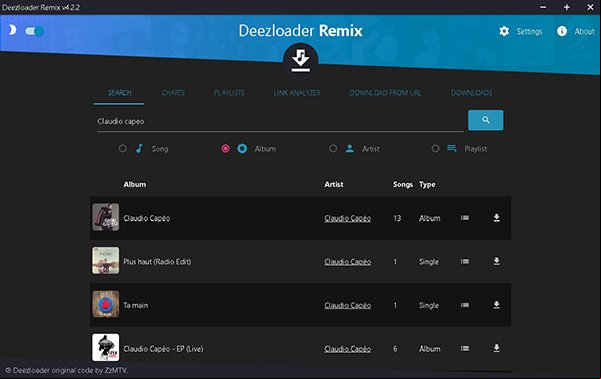The width and height of the screenshot is (601, 379).
Task: Click the About label
Action: click(x=584, y=31)
